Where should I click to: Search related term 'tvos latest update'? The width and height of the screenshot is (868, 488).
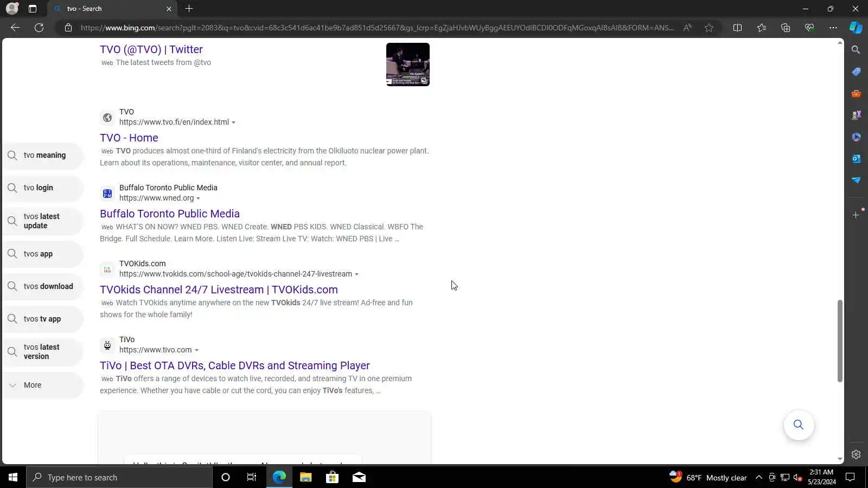pos(43,221)
